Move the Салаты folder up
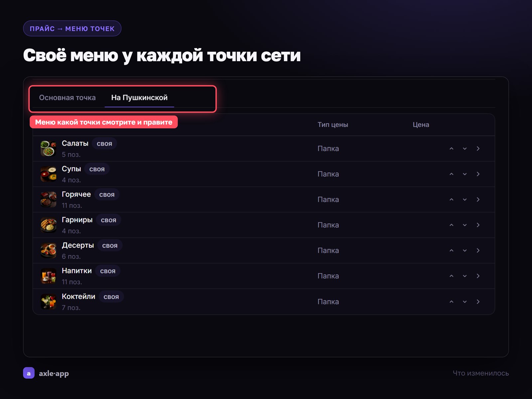Image resolution: width=532 pixels, height=399 pixels. click(x=452, y=149)
